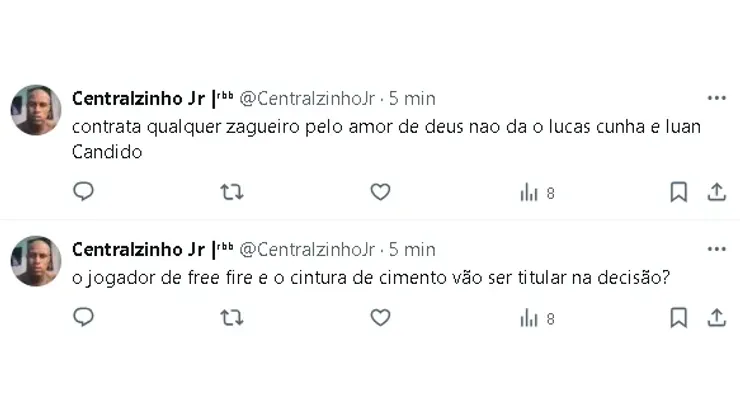Share the first tweet about zagueiro
740x416 pixels.
[716, 192]
